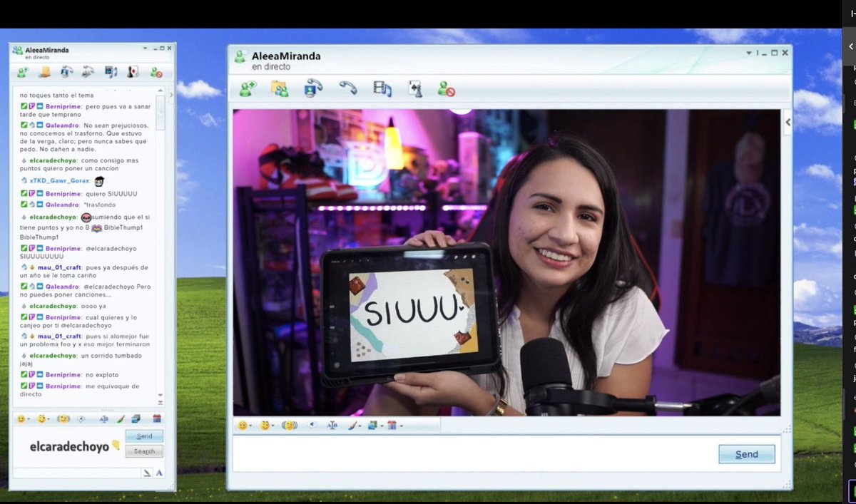Collapse side panel arrow beside video
This screenshot has width=856, height=504.
pyautogui.click(x=788, y=122)
